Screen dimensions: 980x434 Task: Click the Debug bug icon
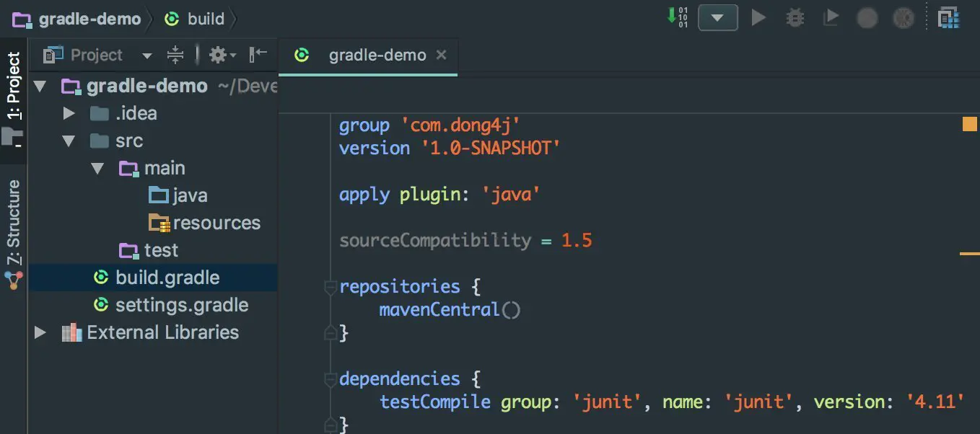click(x=795, y=17)
